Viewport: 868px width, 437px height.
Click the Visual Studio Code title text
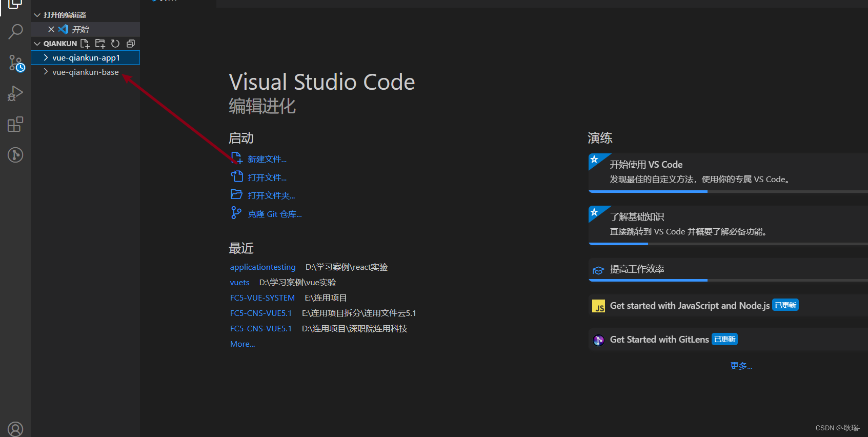coord(322,82)
